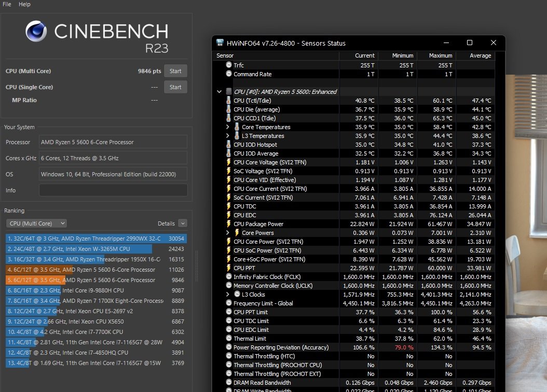547x392 pixels.
Task: Select ranking entry 5 Ryzen 5 5600 scoring 9846
Action: coord(97,280)
